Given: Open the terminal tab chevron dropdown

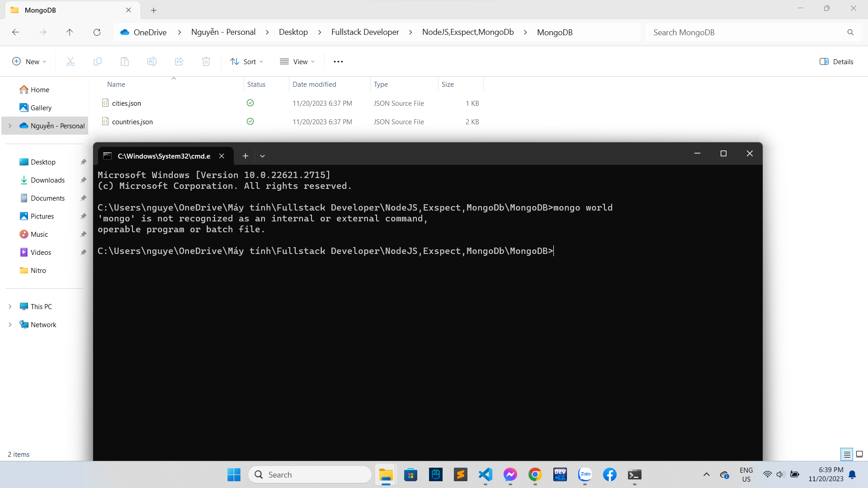Looking at the screenshot, I should (262, 156).
